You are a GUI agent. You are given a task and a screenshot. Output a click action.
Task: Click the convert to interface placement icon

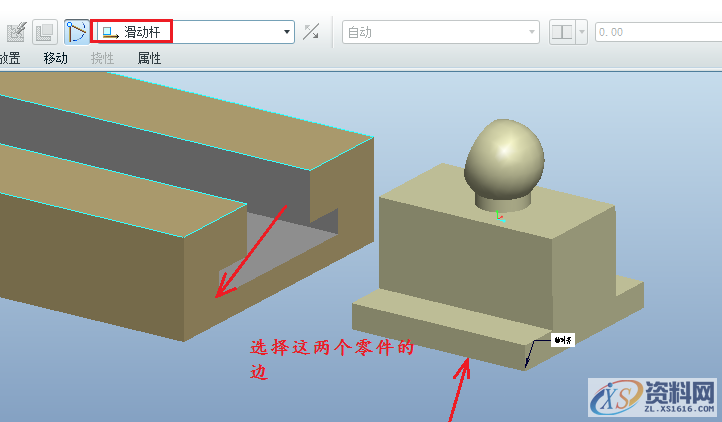tap(16, 32)
